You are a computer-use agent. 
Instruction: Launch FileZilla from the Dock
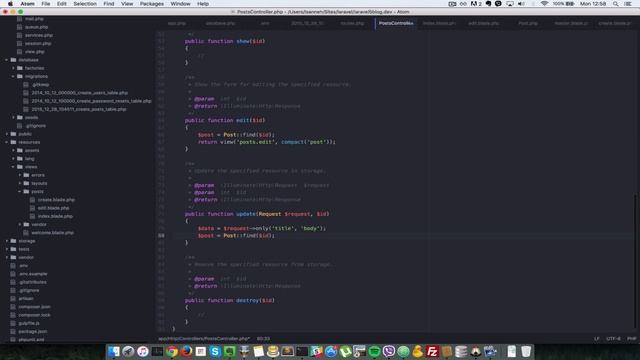[432, 351]
